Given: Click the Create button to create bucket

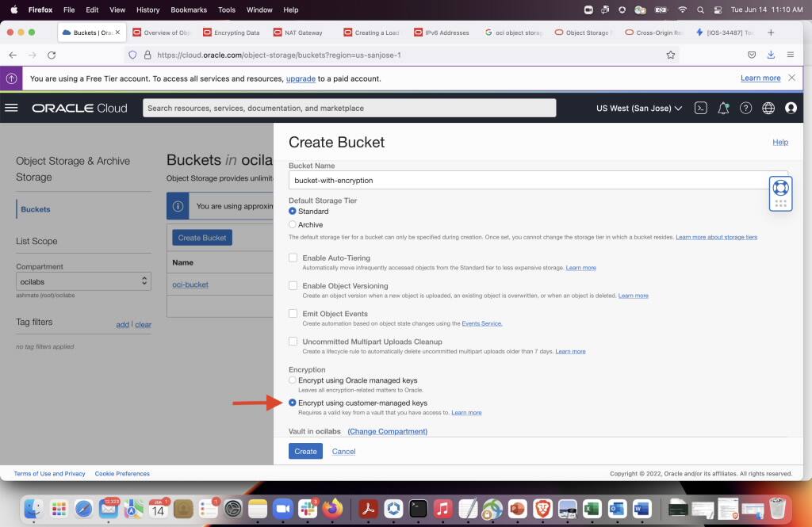Looking at the screenshot, I should coord(305,451).
